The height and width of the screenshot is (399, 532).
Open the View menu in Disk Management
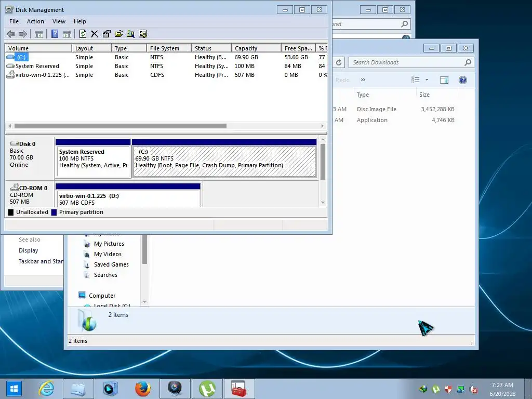click(x=59, y=21)
